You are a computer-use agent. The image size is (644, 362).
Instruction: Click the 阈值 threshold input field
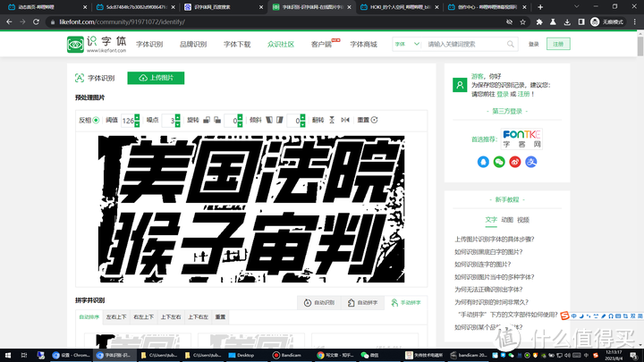click(x=128, y=121)
